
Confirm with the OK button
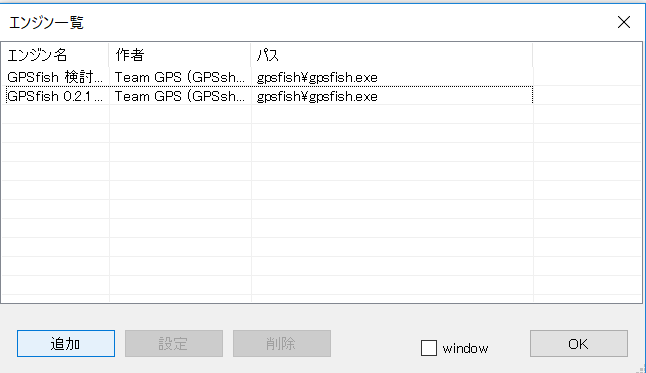[x=579, y=343]
